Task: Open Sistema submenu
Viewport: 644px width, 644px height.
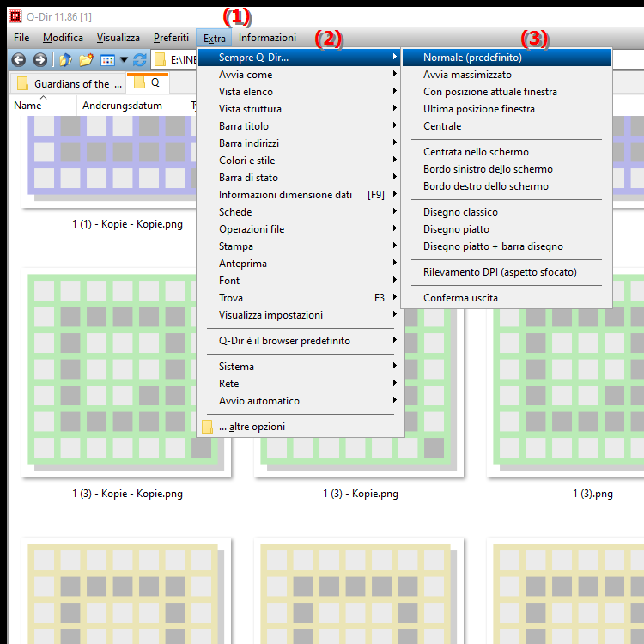Action: 301,367
